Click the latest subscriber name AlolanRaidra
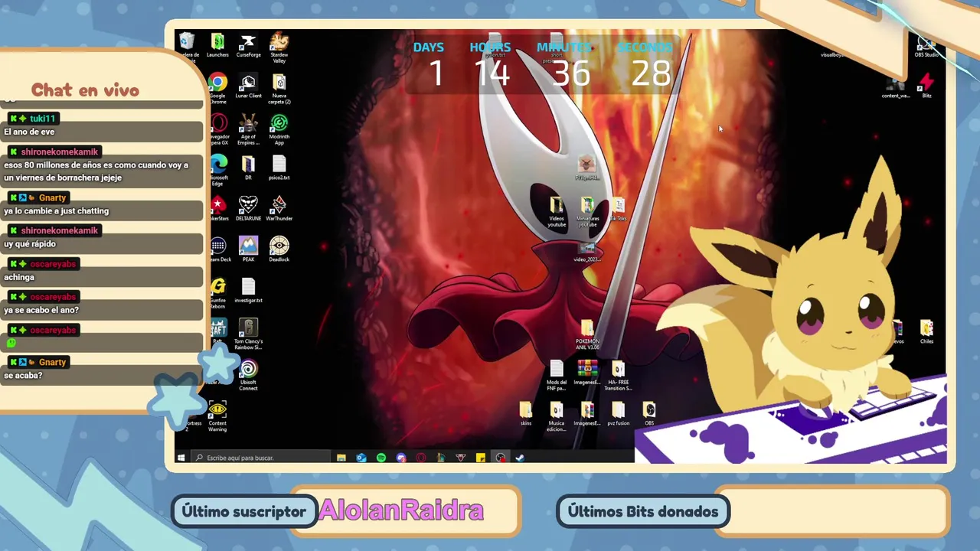980x551 pixels. pos(401,510)
